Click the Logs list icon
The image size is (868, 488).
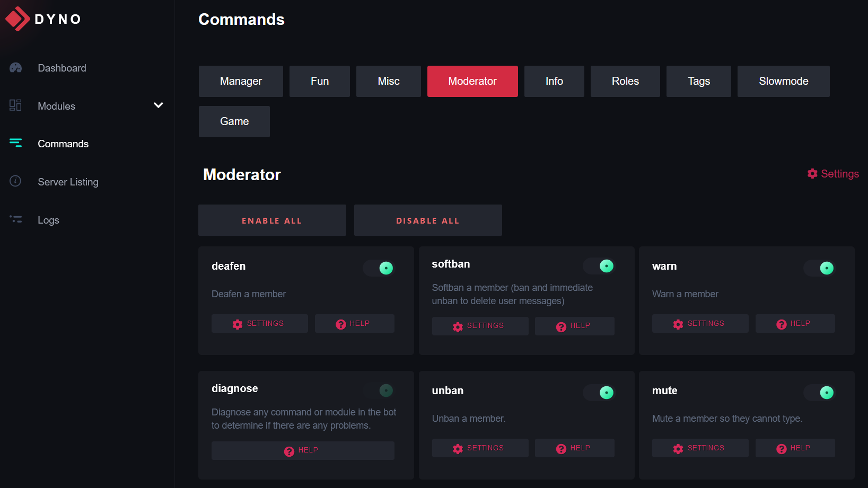pyautogui.click(x=15, y=219)
